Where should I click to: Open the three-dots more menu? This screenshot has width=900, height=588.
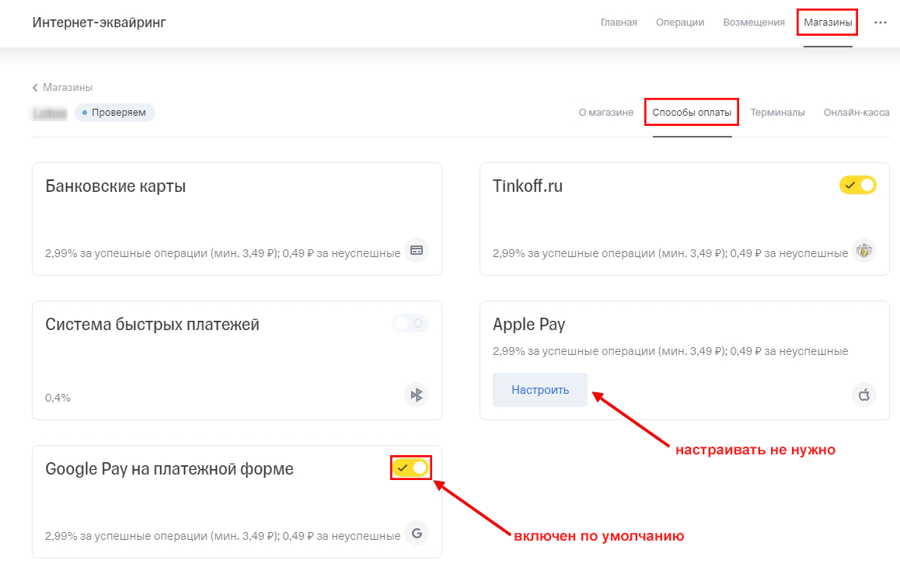pyautogui.click(x=881, y=23)
